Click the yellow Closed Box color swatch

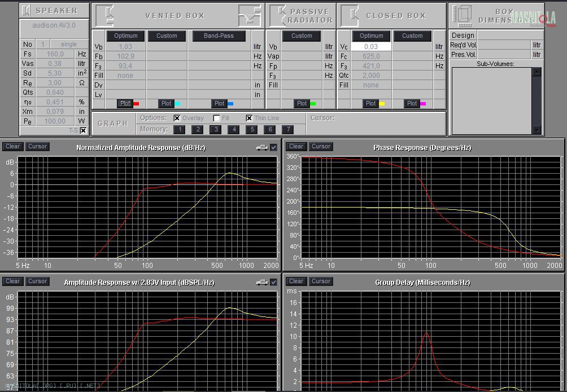(382, 104)
